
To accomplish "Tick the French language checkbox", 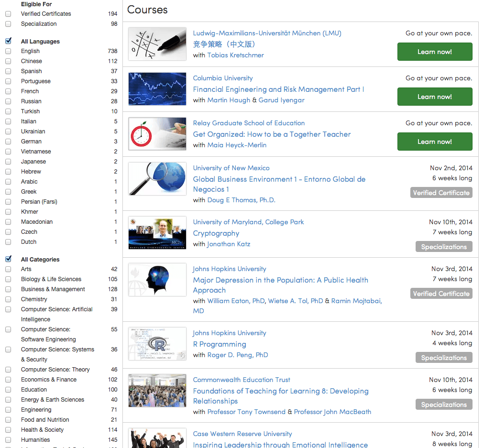I will pyautogui.click(x=8, y=91).
